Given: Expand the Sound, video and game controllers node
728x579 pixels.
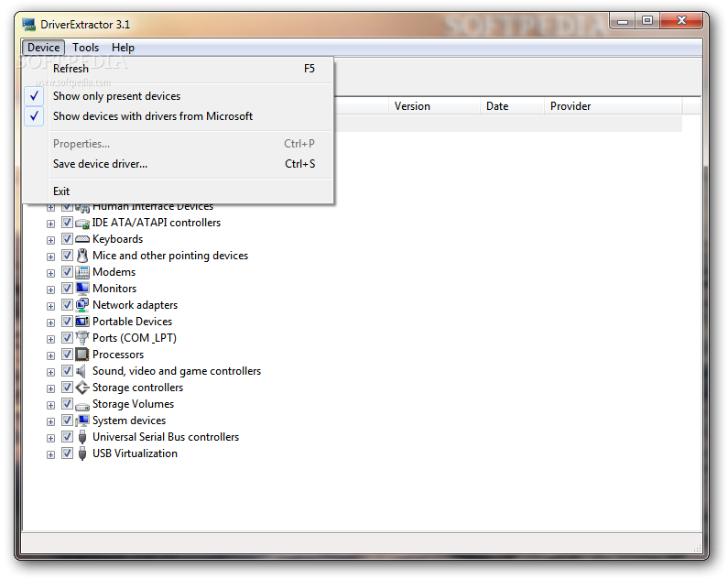Looking at the screenshot, I should tap(50, 372).
